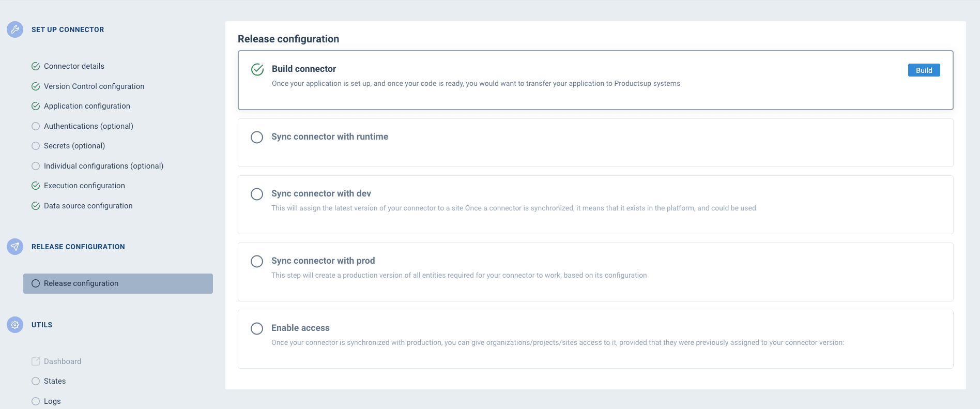Select the Authentications (optional) radio button
This screenshot has height=409, width=980.
click(x=36, y=126)
